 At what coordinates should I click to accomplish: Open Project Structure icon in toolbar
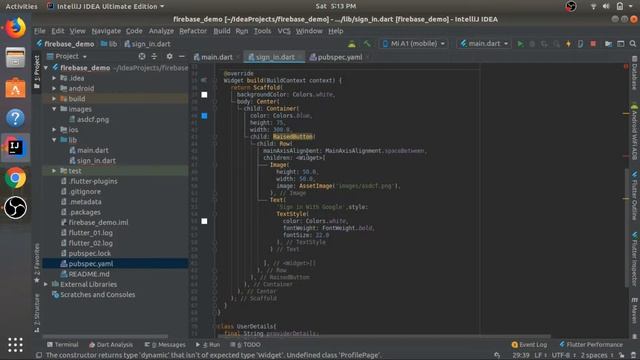(x=608, y=44)
